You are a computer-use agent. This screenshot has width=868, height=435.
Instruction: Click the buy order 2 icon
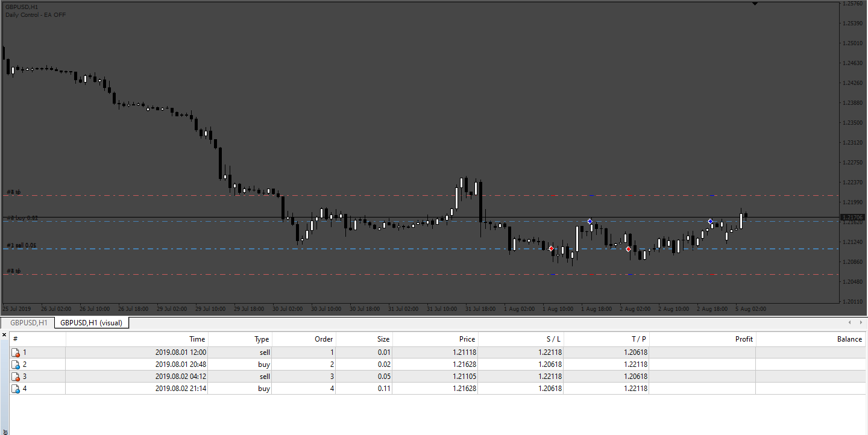coord(16,365)
